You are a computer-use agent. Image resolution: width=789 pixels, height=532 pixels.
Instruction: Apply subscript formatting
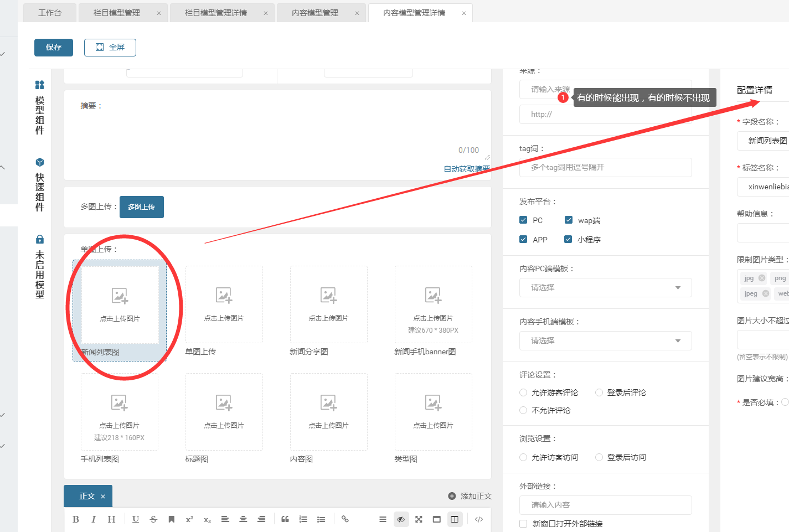click(x=207, y=519)
